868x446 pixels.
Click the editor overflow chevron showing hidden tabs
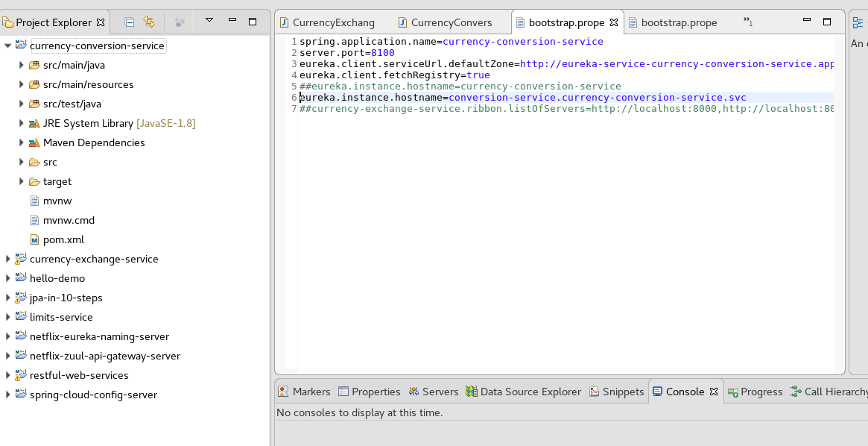pyautogui.click(x=747, y=21)
